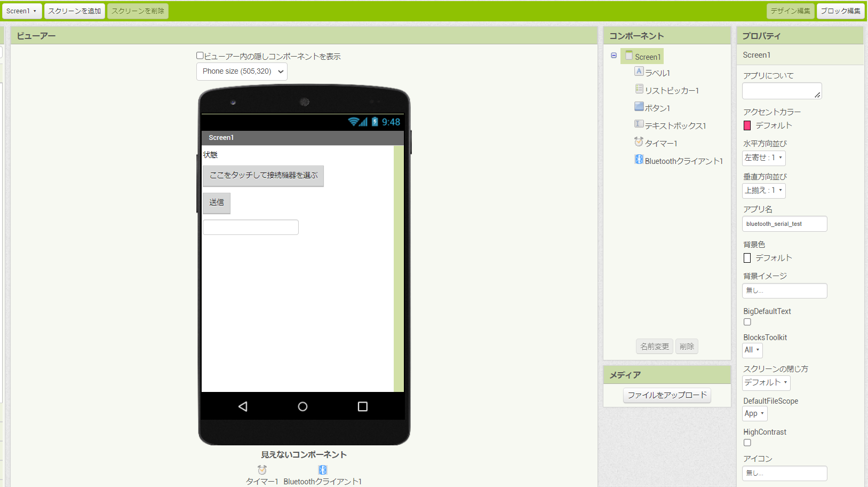This screenshot has height=487, width=868.
Task: Click the ファイルをアップロード upload button
Action: (667, 395)
